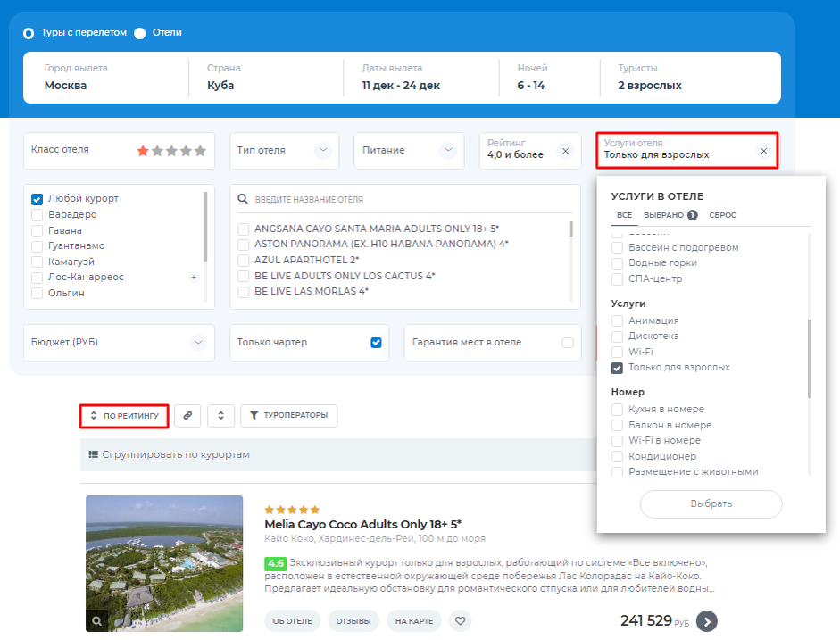This screenshot has width=840, height=640.
Task: Clear the Услуги отеля filter
Action: pos(764,151)
